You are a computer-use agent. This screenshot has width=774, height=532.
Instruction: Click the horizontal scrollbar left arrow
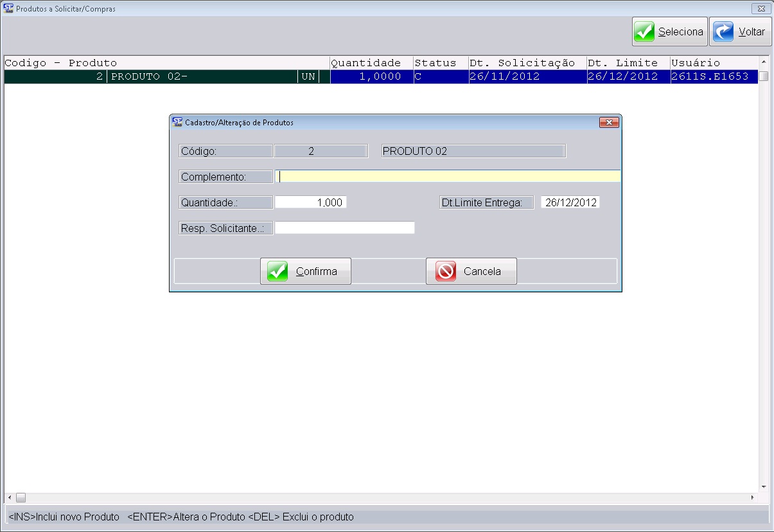tap(9, 498)
